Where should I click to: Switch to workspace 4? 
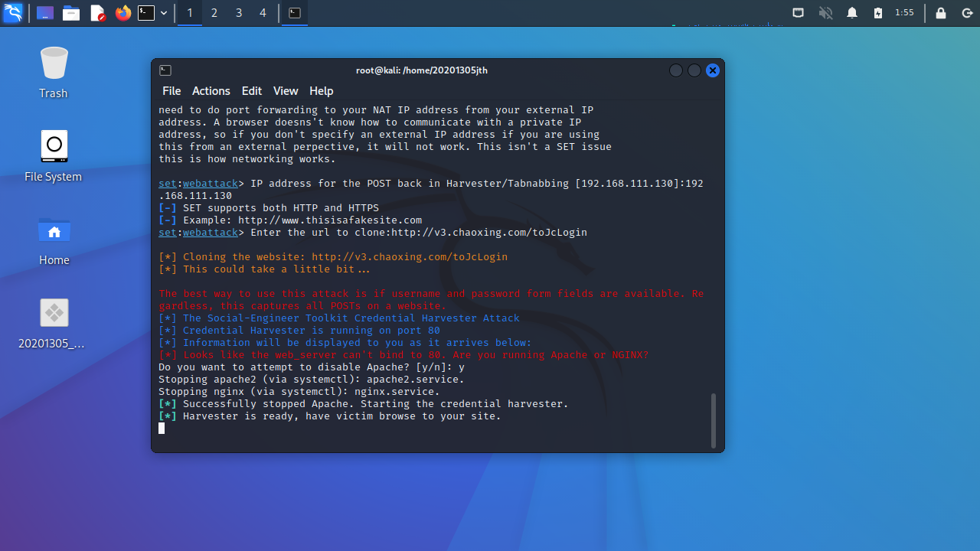(263, 13)
